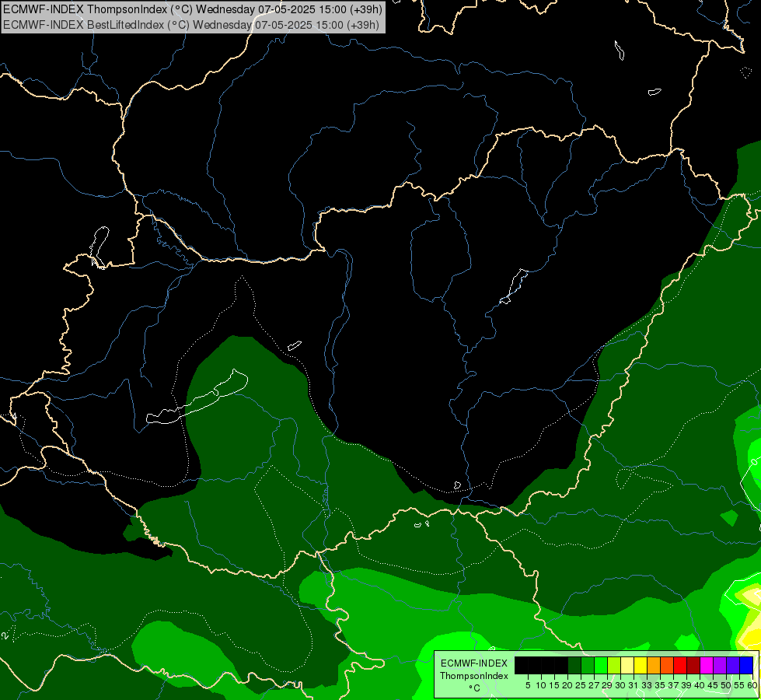Click the legend scale value 40
Image resolution: width=761 pixels, height=700 pixels.
pos(699,685)
